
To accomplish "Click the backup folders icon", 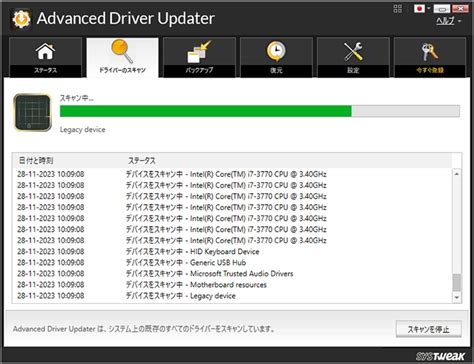I will [199, 52].
